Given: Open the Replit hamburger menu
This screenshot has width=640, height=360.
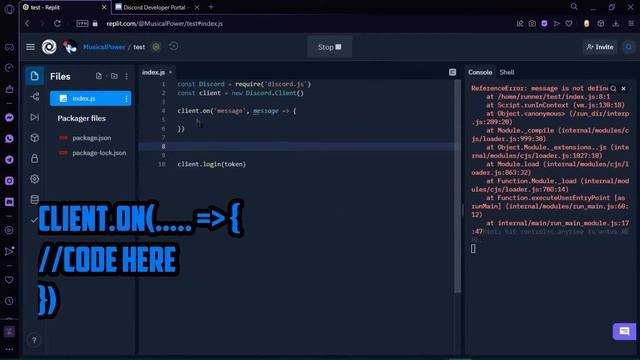Looking at the screenshot, I should point(30,47).
